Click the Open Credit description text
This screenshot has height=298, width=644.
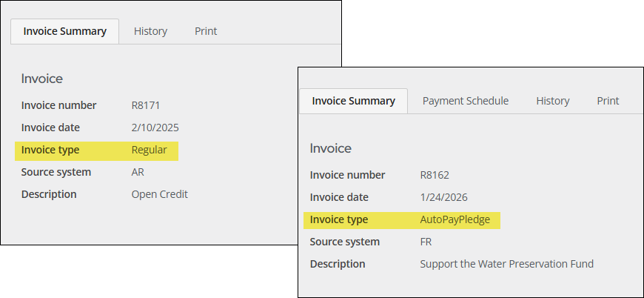[x=159, y=194]
